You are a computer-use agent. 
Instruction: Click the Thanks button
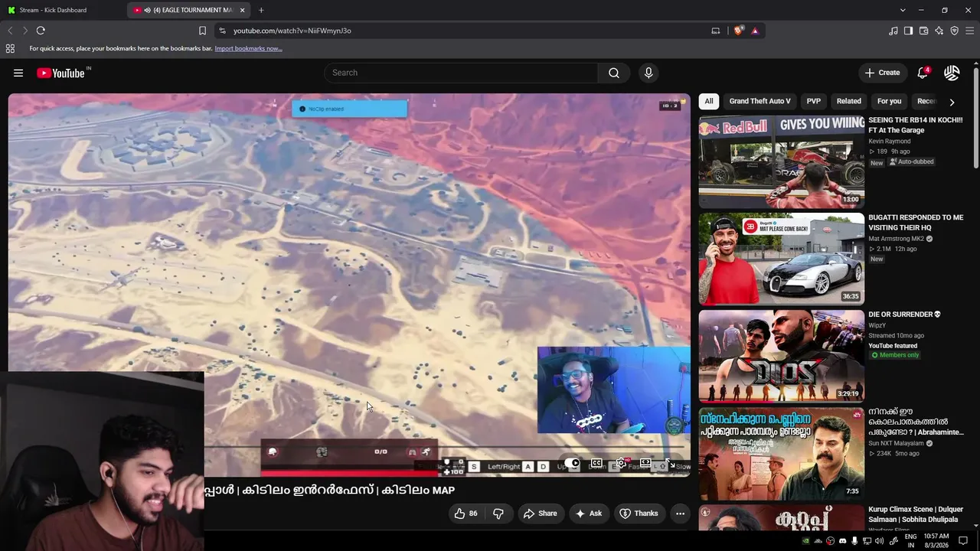coord(639,514)
